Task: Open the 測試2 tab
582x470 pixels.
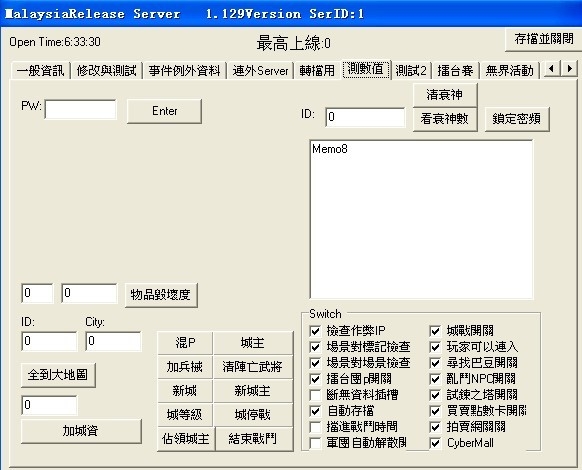Action: point(411,71)
